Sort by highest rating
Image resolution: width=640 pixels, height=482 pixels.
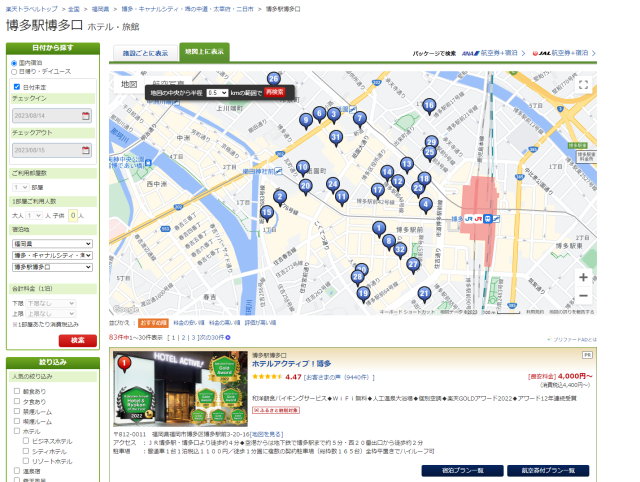pos(260,323)
